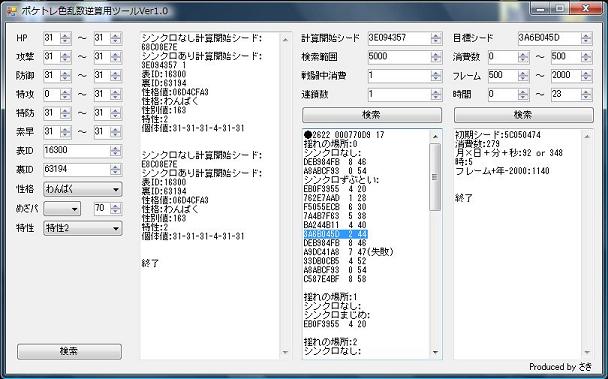Click the 特防 minimum value spinner

point(57,113)
